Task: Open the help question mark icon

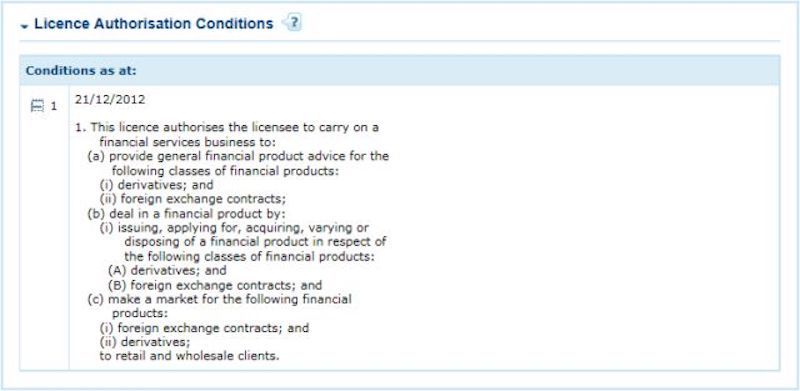Action: (293, 23)
